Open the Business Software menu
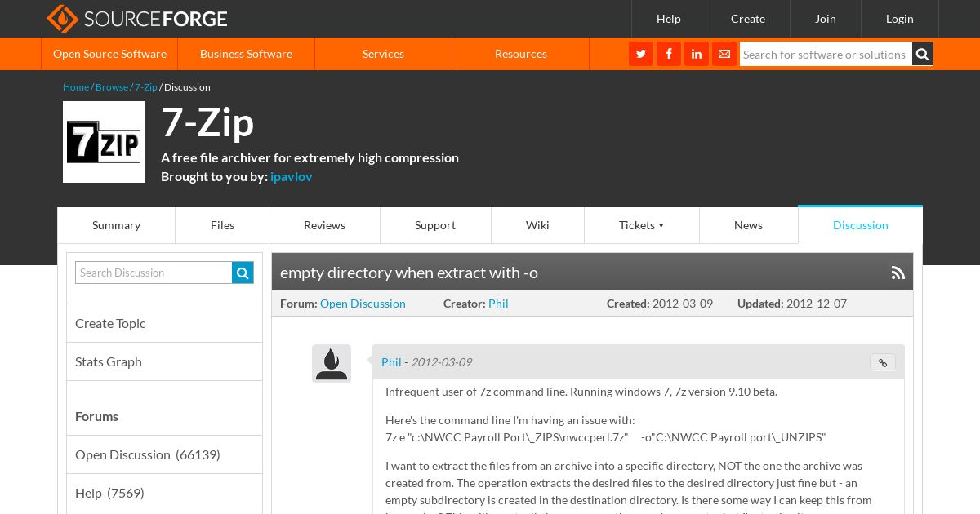This screenshot has width=980, height=514. (x=246, y=54)
